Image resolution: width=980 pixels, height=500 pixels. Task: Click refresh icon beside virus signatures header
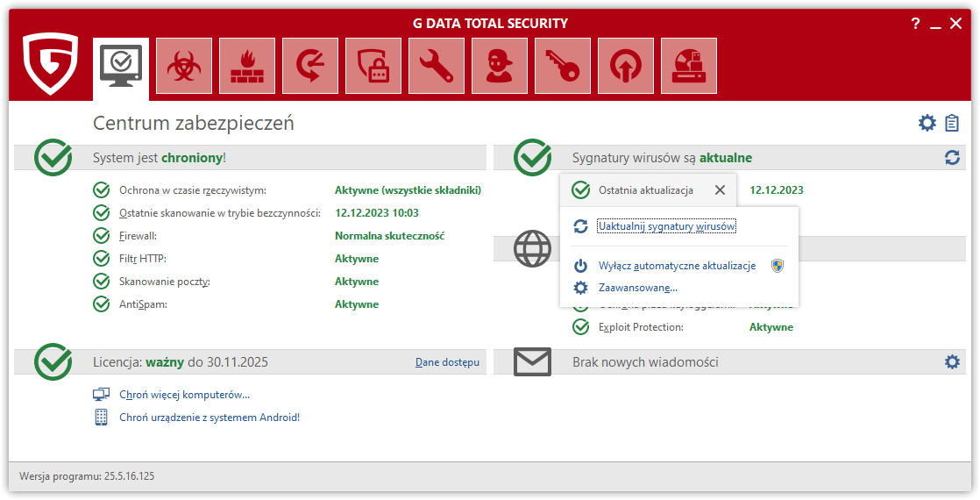tap(952, 158)
